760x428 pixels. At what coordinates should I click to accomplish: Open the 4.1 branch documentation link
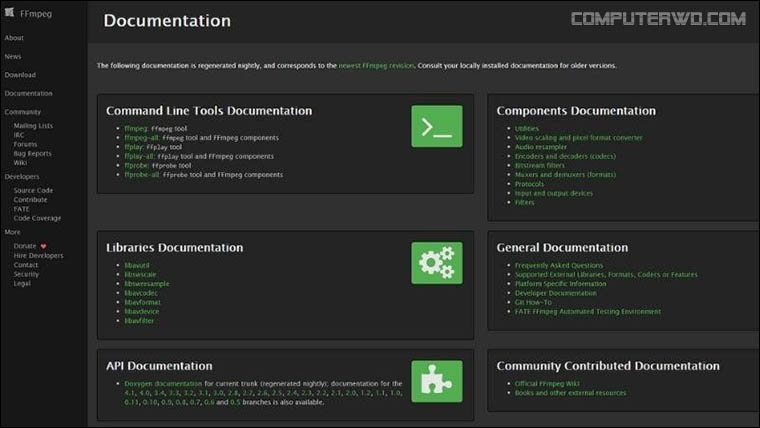[129, 393]
